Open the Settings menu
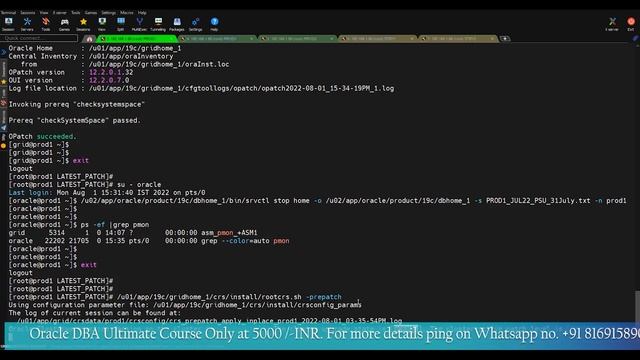 pyautogui.click(x=109, y=13)
